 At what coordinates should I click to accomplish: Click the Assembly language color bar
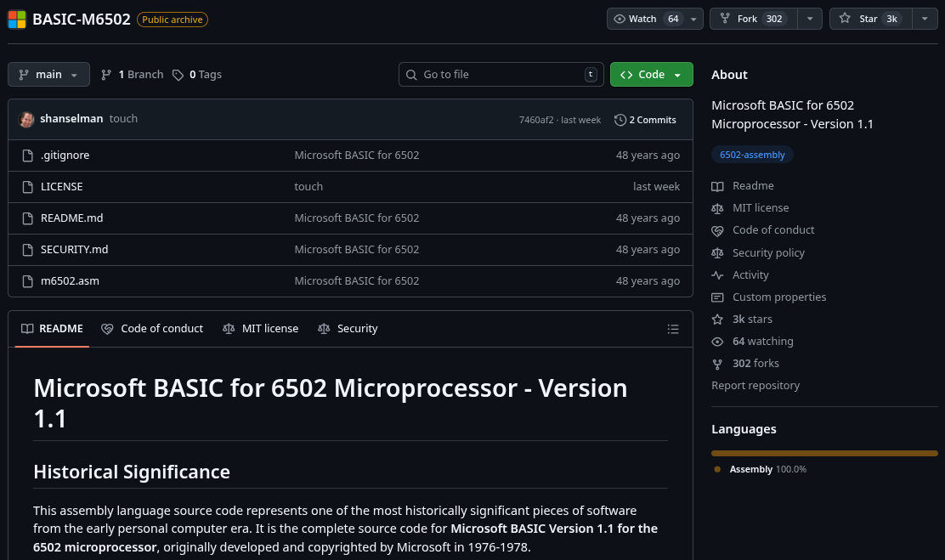click(x=824, y=453)
